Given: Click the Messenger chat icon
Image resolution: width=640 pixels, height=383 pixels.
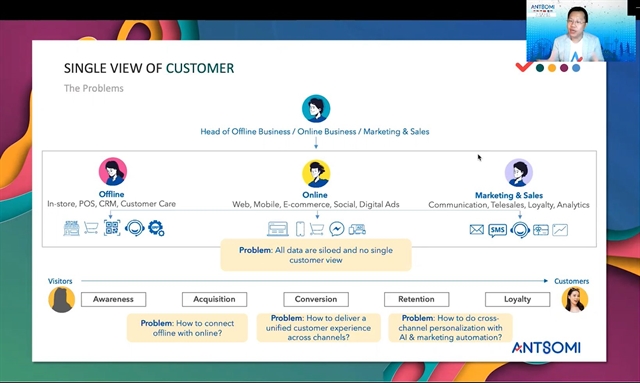Looking at the screenshot, I should click(x=337, y=229).
